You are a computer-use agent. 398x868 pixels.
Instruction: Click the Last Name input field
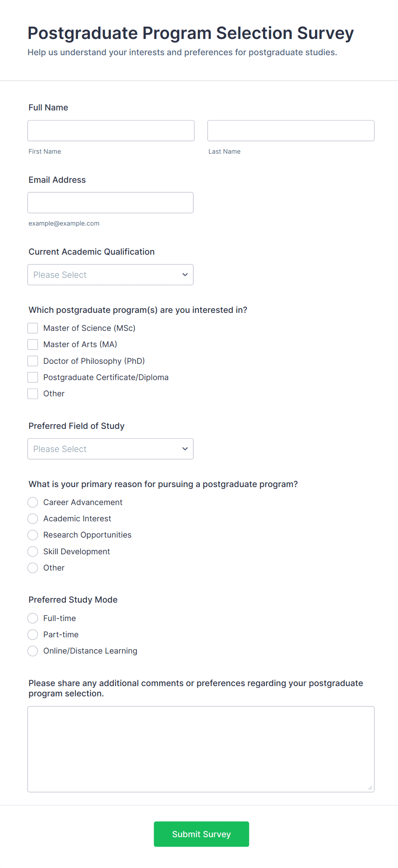click(x=291, y=131)
